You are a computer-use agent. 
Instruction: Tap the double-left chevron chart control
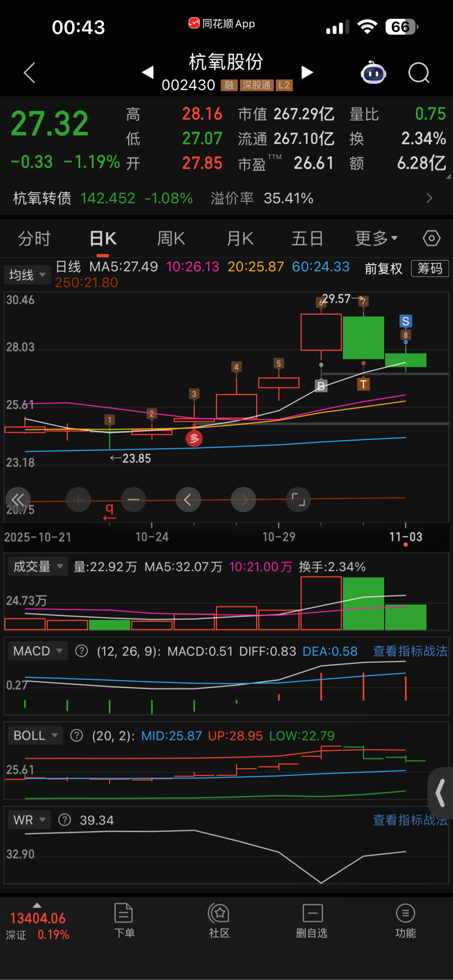click(18, 499)
